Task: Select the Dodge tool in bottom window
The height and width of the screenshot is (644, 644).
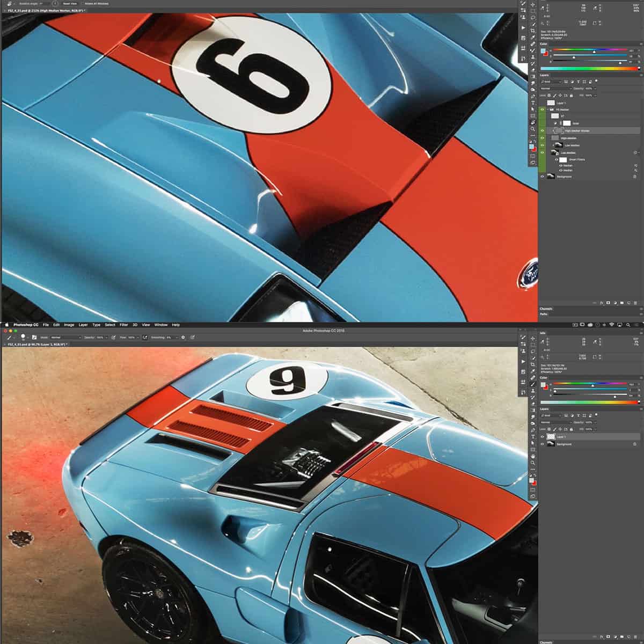Action: pyautogui.click(x=533, y=423)
